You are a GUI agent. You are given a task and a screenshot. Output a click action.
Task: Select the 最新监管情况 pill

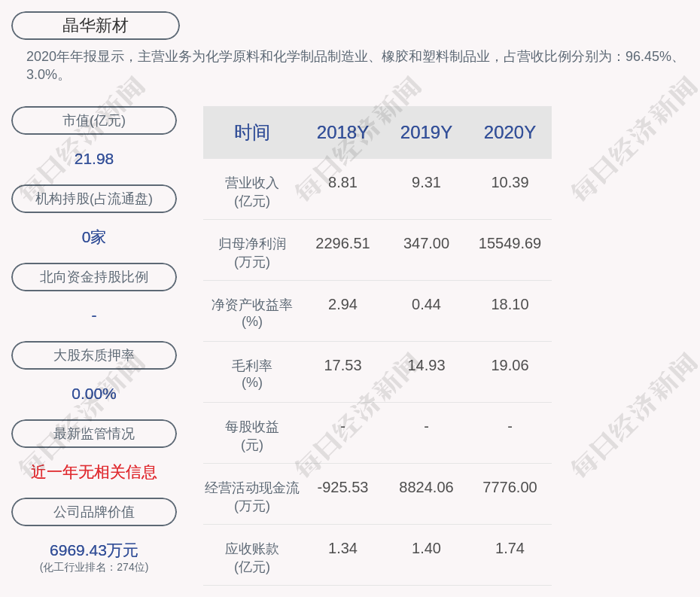pos(94,434)
